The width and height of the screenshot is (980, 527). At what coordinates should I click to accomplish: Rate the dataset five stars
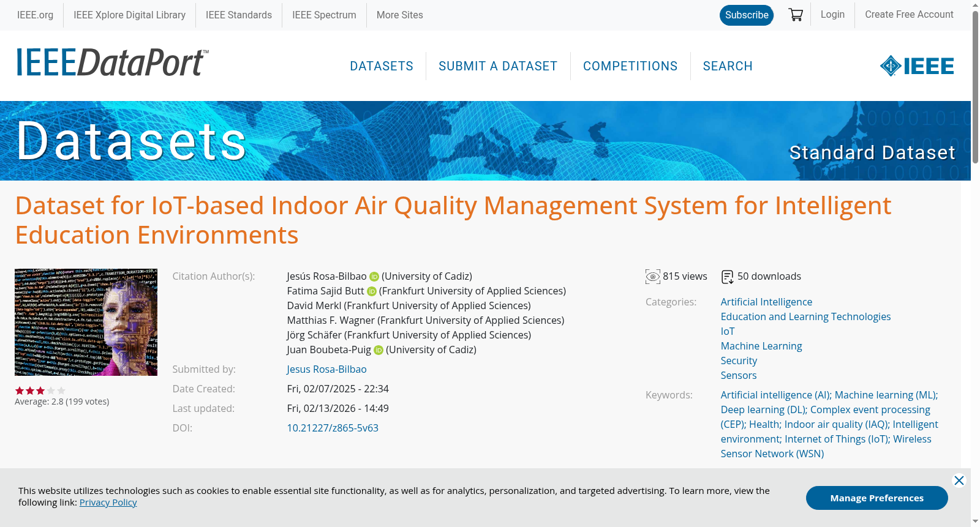pyautogui.click(x=61, y=391)
